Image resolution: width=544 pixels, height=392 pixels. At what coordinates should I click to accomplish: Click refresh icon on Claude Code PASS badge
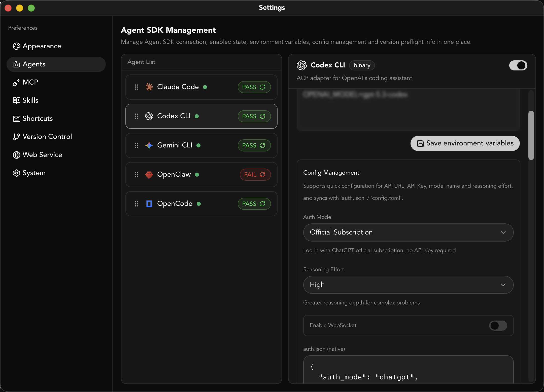click(x=262, y=87)
